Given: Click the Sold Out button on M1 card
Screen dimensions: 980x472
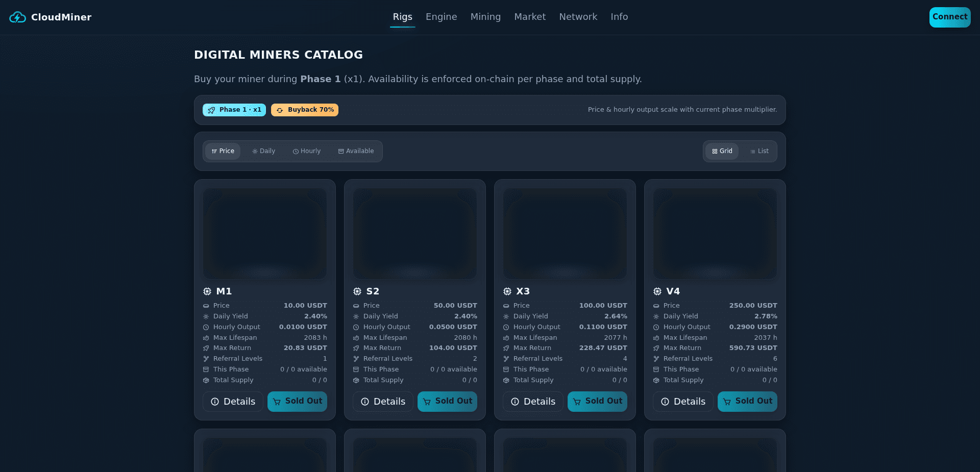Looking at the screenshot, I should [297, 402].
